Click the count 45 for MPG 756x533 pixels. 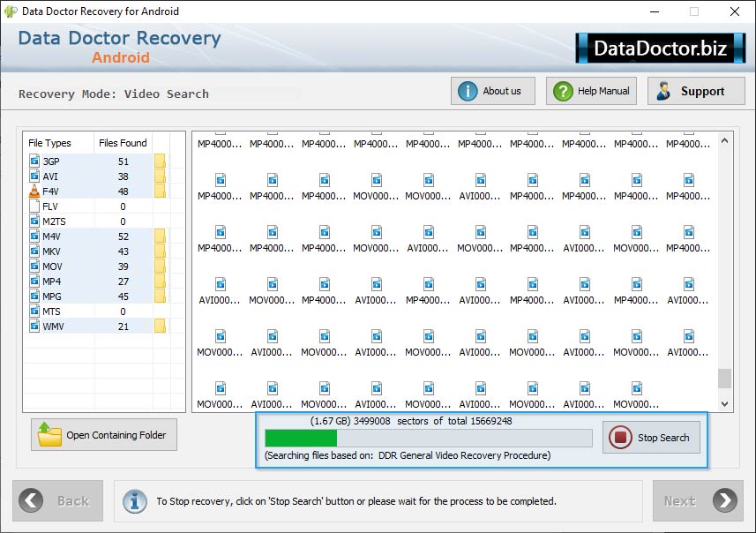124,297
